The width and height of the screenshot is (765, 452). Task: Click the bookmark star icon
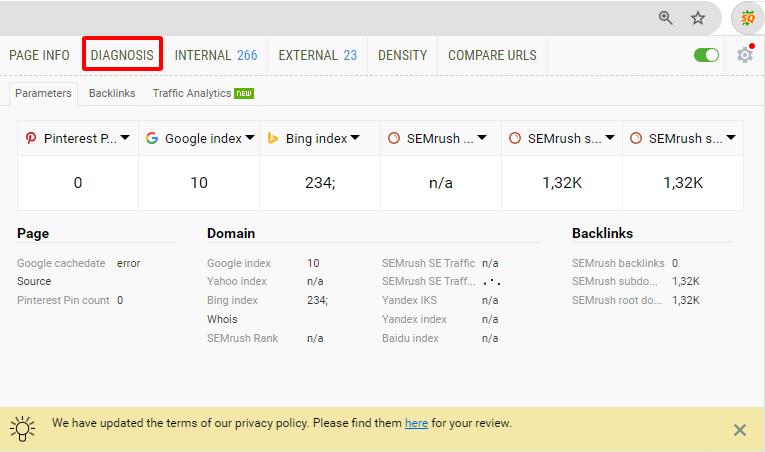(698, 18)
